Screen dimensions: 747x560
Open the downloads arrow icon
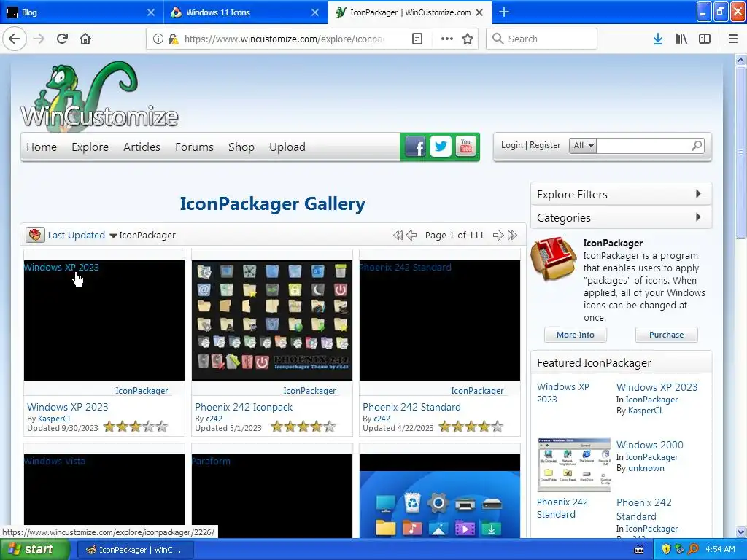pyautogui.click(x=658, y=39)
